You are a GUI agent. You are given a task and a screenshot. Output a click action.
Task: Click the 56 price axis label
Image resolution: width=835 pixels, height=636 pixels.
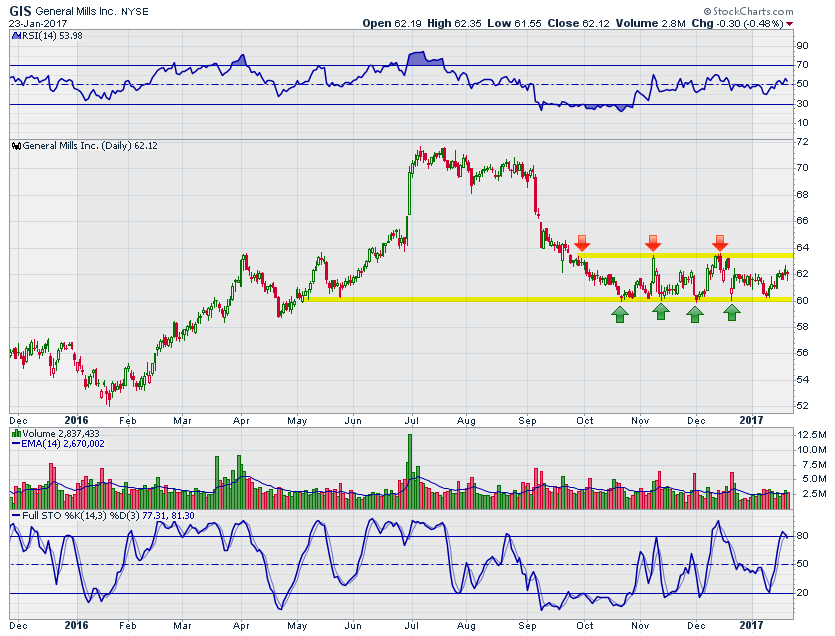point(802,353)
